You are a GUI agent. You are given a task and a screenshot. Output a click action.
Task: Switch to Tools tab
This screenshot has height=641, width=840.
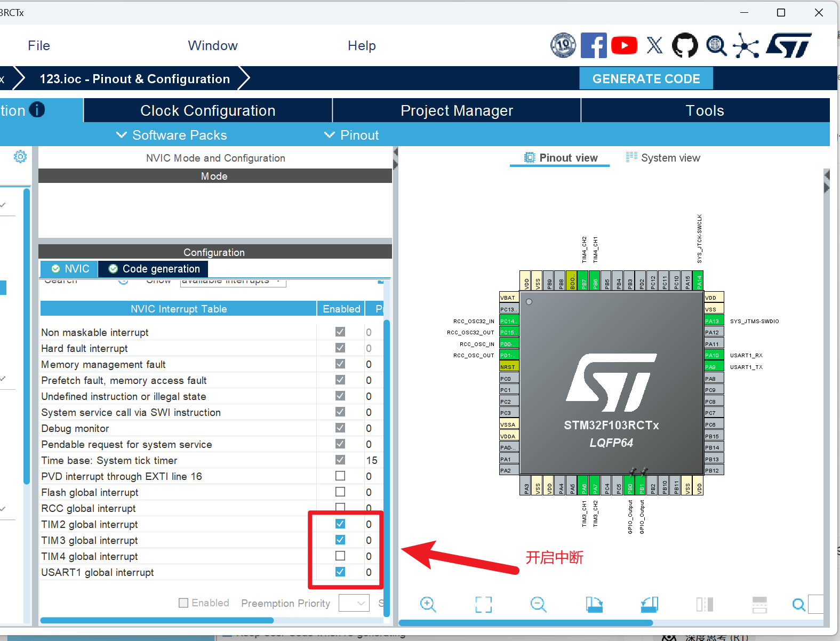tap(705, 110)
